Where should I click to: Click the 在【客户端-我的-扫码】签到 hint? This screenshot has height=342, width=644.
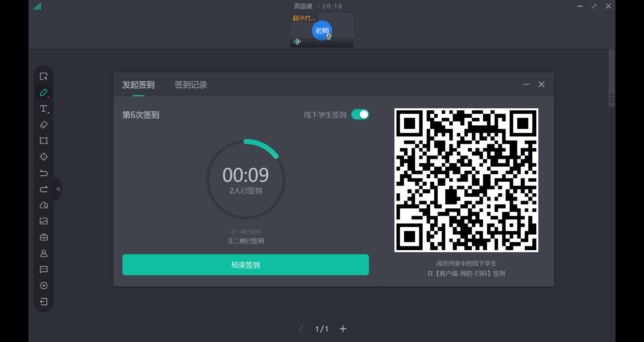point(466,274)
